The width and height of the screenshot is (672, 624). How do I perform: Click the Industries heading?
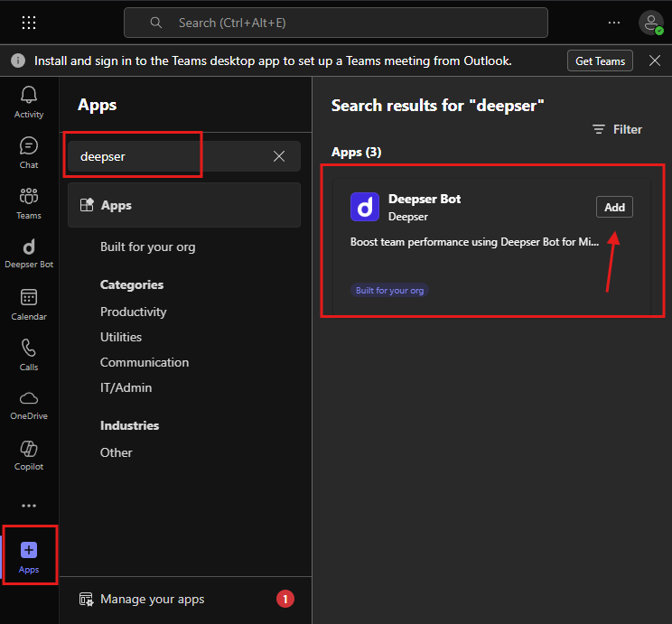click(129, 425)
